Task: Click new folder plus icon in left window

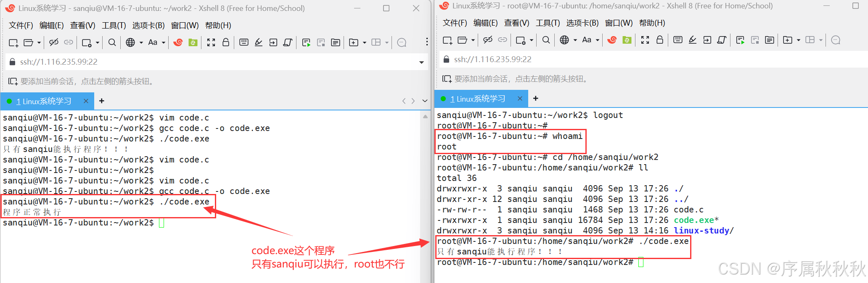Action: [354, 42]
